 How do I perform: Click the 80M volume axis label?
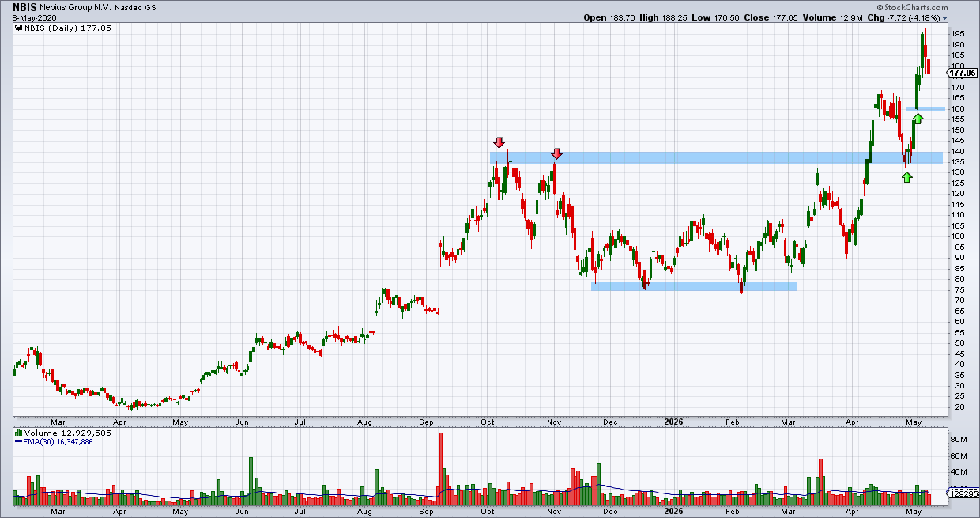click(x=959, y=439)
